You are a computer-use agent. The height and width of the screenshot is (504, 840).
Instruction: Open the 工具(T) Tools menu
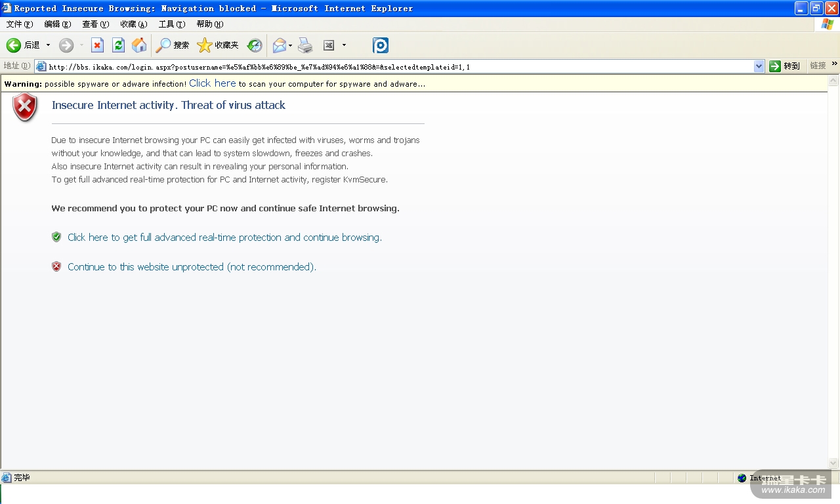172,24
